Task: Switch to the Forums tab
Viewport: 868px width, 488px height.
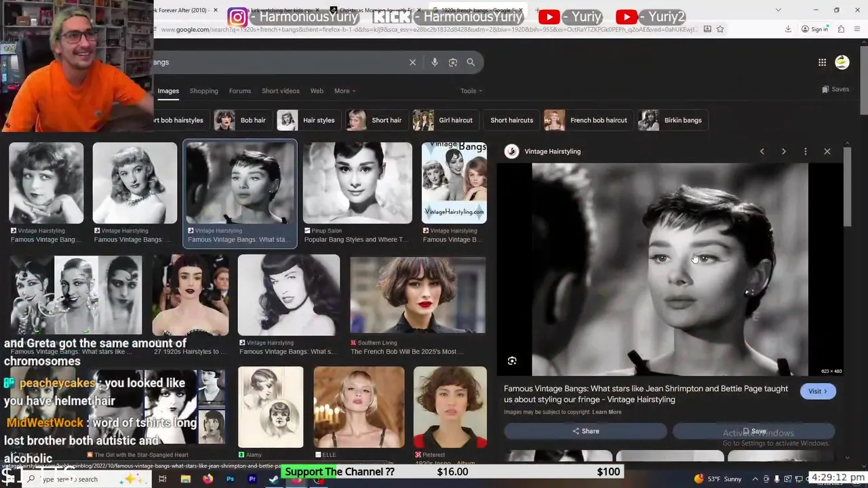Action: tap(240, 91)
